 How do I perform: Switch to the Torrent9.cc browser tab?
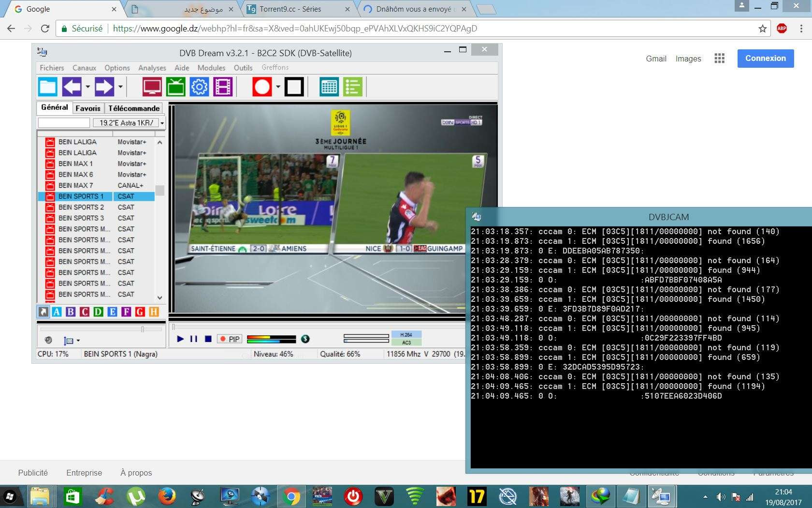point(298,9)
